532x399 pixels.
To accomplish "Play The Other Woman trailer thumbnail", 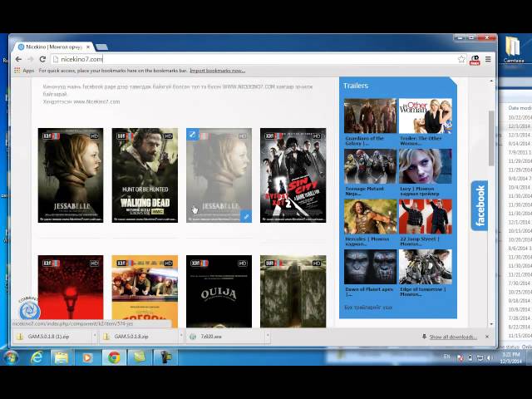I will [425, 116].
